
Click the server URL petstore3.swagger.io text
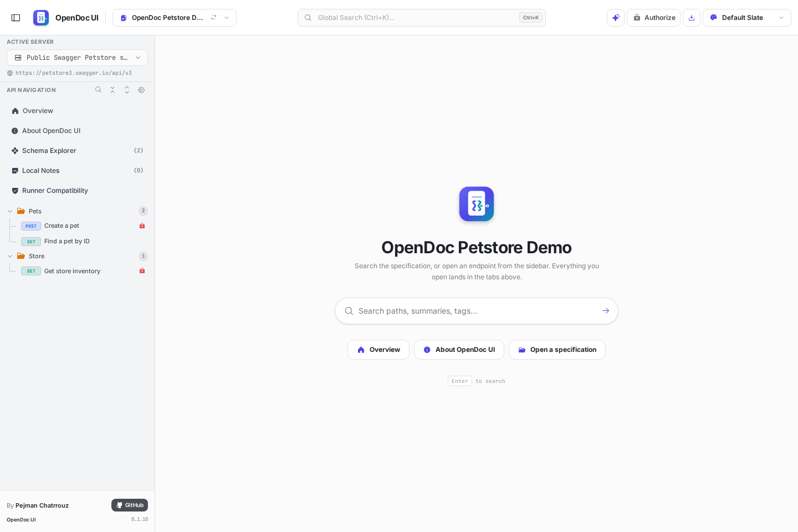click(x=74, y=73)
